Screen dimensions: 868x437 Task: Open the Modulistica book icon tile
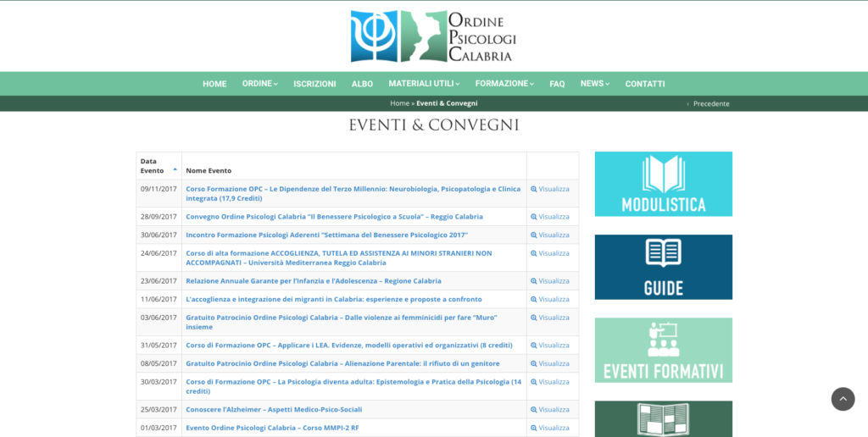click(x=663, y=184)
